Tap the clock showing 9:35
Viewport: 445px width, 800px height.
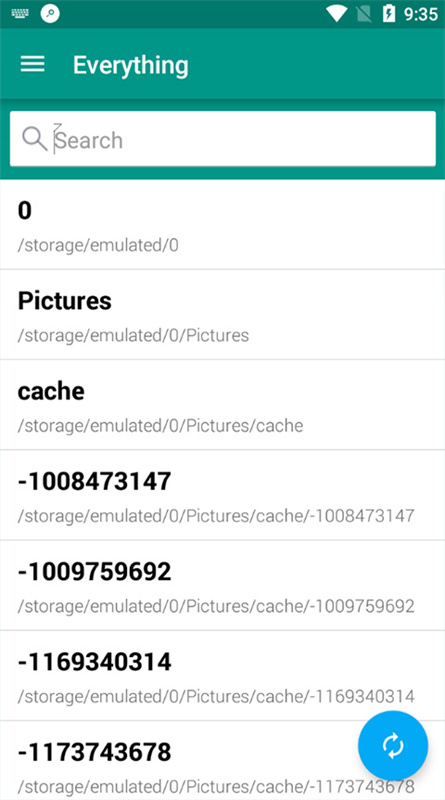pyautogui.click(x=421, y=14)
